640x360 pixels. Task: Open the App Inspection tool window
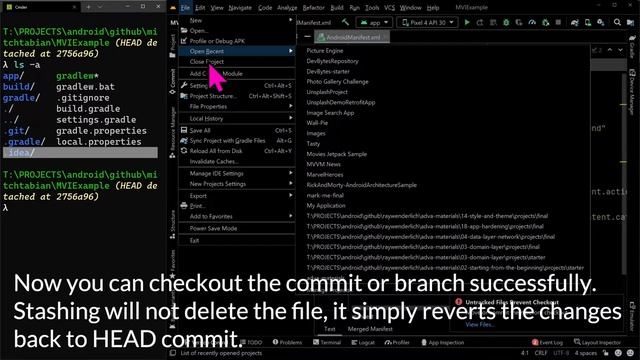coord(442,342)
